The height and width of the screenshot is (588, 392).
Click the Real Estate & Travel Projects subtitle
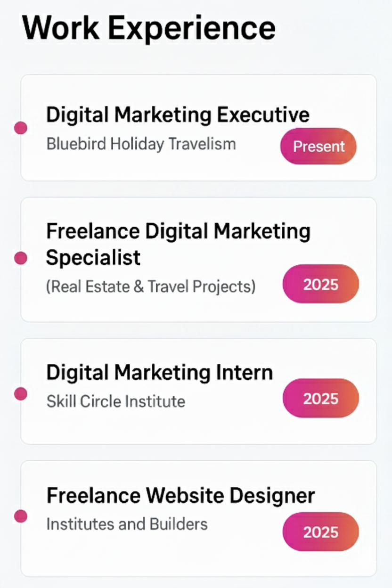click(150, 286)
